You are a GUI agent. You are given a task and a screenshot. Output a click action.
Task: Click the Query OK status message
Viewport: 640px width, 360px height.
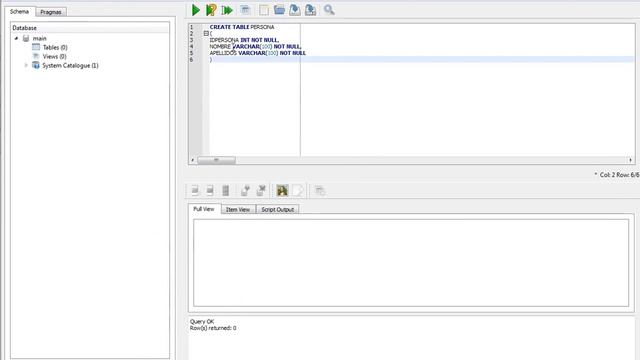[202, 322]
